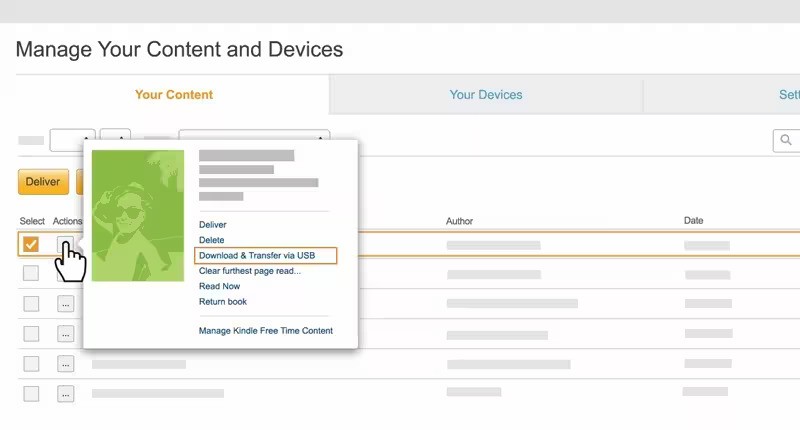Click the orange Deliver button
Image resolution: width=800 pixels, height=430 pixels.
pos(43,182)
